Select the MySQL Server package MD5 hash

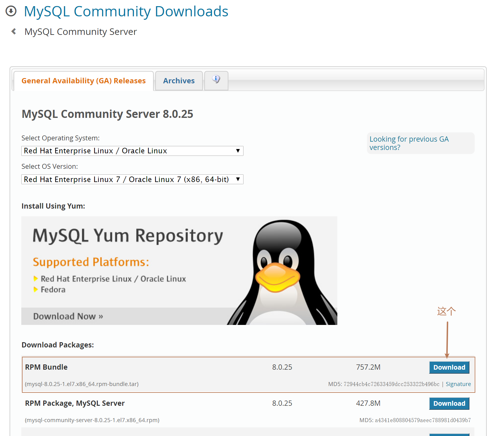click(423, 420)
